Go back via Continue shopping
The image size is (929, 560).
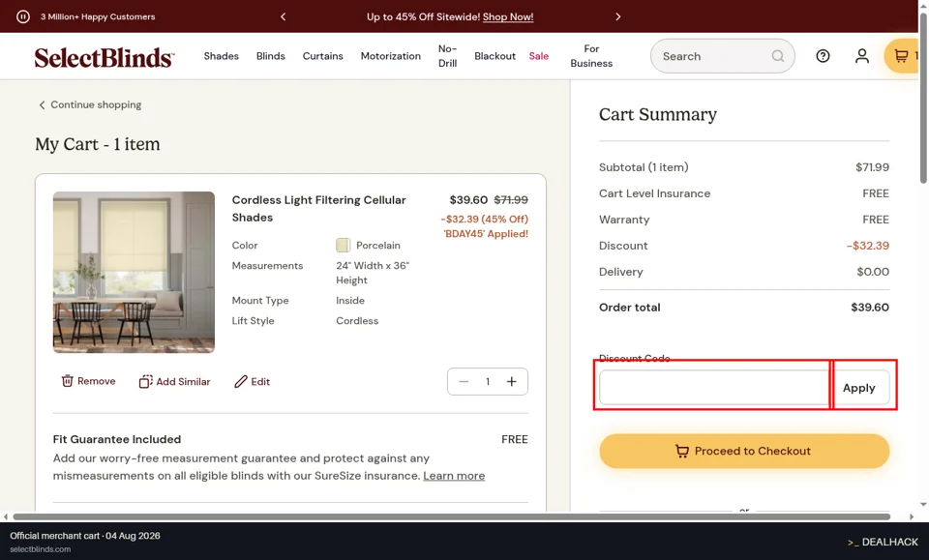[x=90, y=104]
